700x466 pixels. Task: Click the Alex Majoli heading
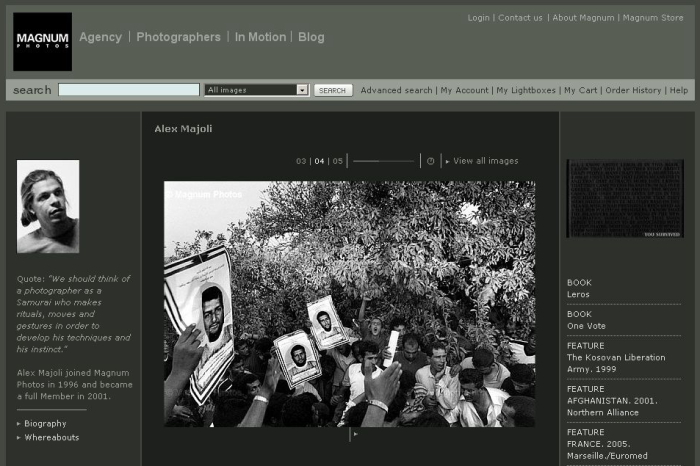[x=183, y=129]
